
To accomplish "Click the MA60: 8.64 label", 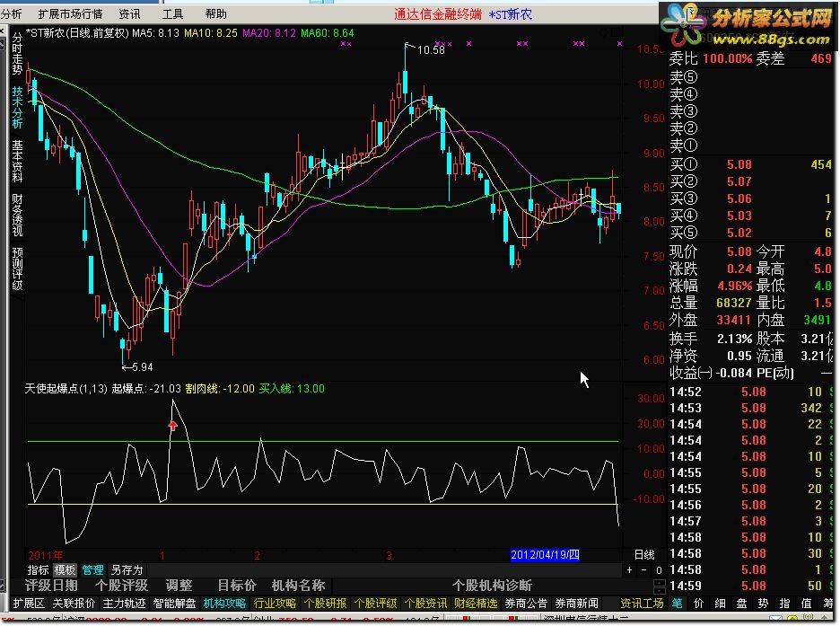I will tap(328, 33).
